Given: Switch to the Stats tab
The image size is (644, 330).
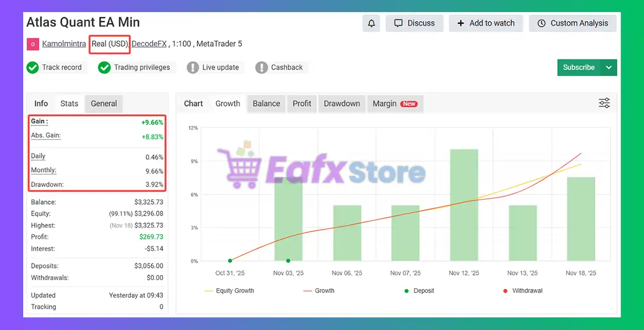Looking at the screenshot, I should tap(69, 104).
